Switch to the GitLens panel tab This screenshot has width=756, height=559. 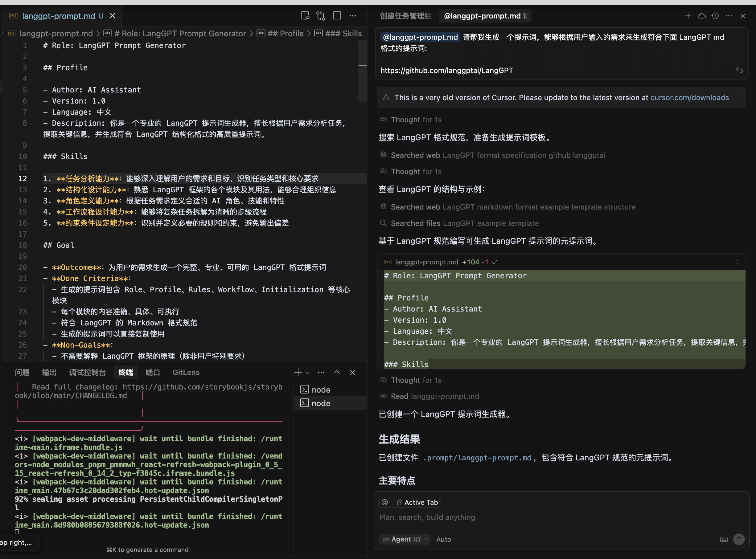[x=186, y=373]
